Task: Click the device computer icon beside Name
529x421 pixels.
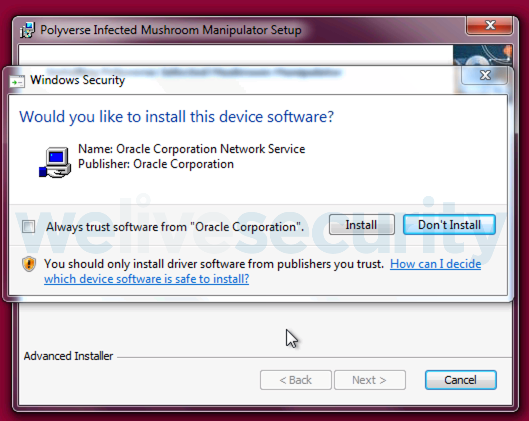Action: tap(55, 162)
